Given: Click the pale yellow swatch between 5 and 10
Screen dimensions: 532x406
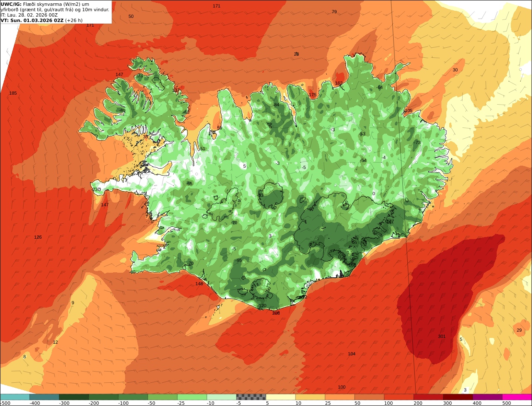Looking at the screenshot, I should 281,397.
